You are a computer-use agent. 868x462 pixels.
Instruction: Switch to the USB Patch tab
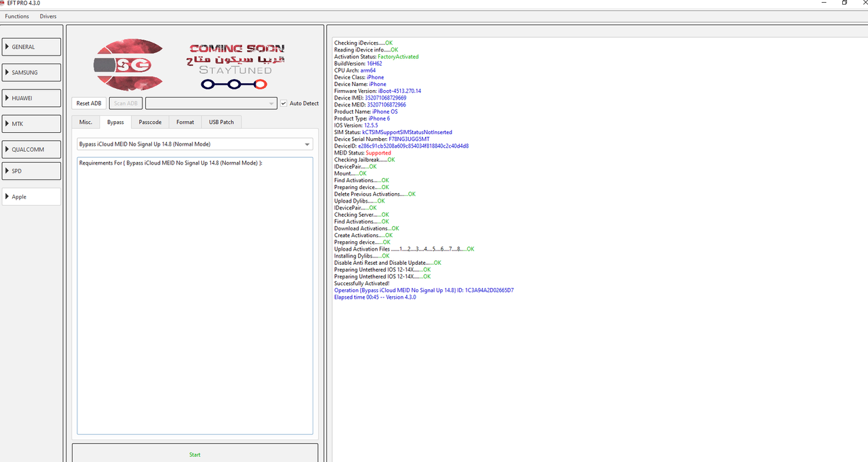[x=222, y=122]
